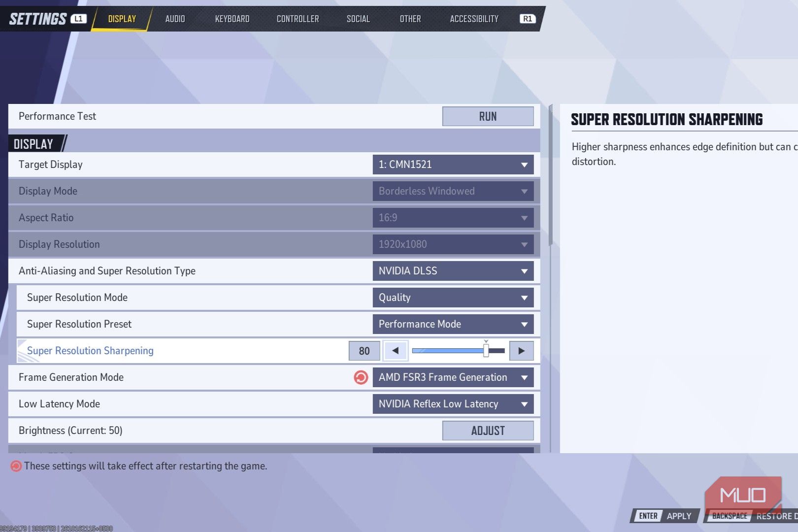The height and width of the screenshot is (532, 798).
Task: Click the Low Latency Mode label
Action: 59,404
